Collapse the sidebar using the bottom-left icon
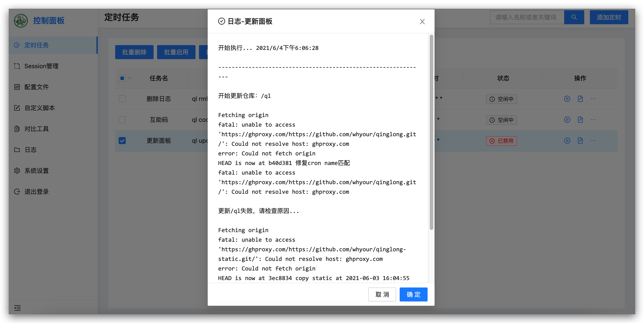Viewport: 644px width, 323px height. tap(17, 308)
